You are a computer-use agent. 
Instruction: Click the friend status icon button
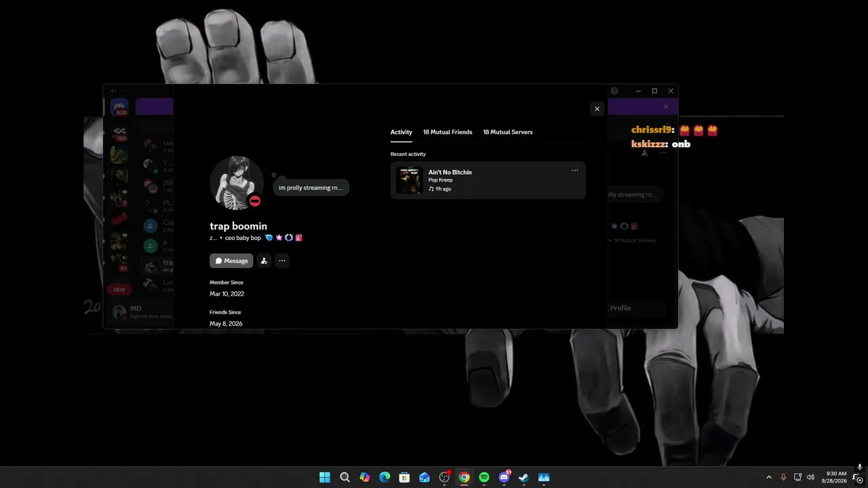click(x=264, y=261)
